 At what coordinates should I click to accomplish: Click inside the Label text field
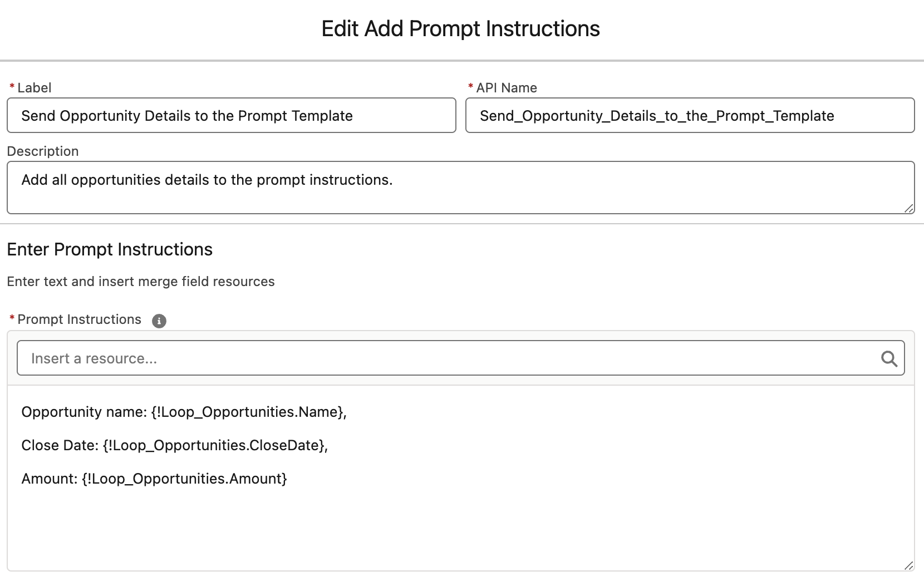(x=223, y=116)
